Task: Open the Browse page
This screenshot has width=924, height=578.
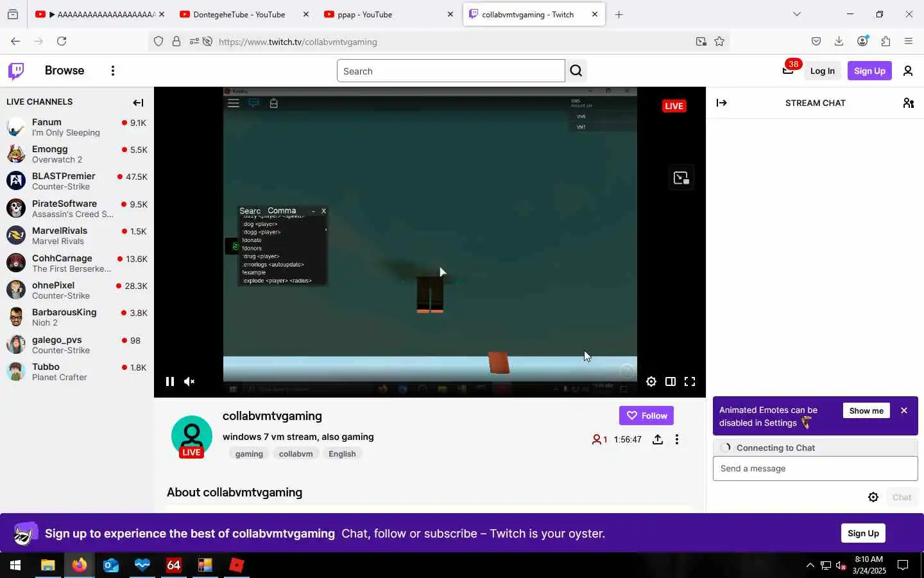Action: coord(64,71)
